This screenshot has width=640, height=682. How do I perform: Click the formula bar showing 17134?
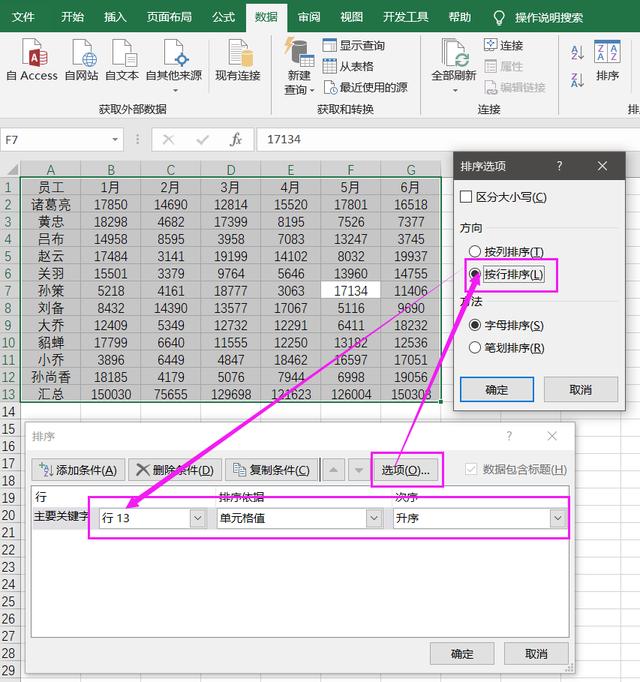click(448, 140)
